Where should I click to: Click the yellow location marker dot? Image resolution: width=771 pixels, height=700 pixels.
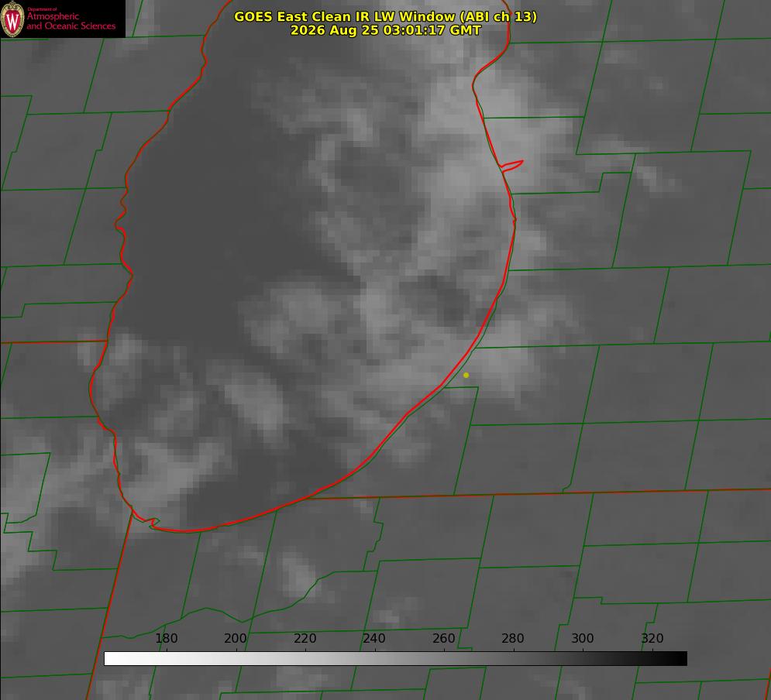pyautogui.click(x=466, y=376)
